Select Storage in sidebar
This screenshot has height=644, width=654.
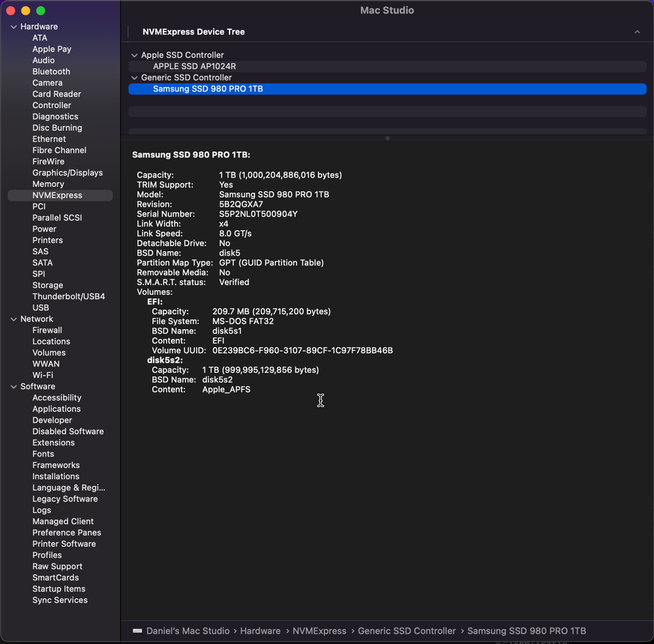(48, 286)
